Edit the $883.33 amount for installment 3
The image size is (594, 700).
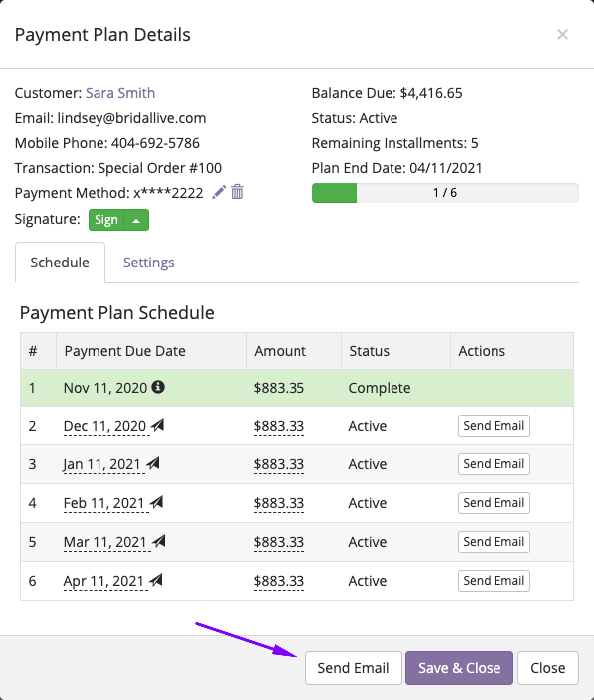click(x=279, y=464)
